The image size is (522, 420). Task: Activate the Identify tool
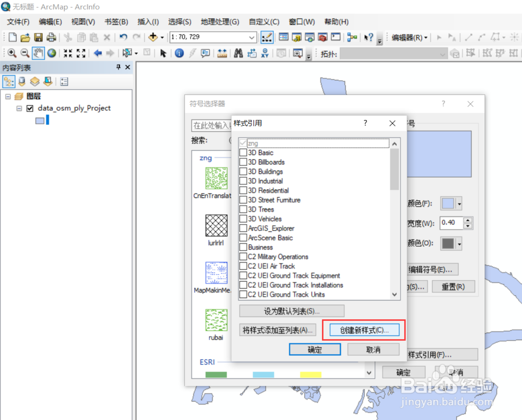click(179, 53)
